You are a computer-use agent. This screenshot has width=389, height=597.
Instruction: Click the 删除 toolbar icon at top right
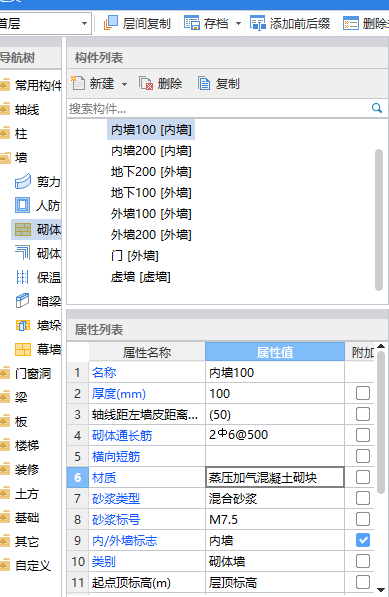[x=351, y=23]
